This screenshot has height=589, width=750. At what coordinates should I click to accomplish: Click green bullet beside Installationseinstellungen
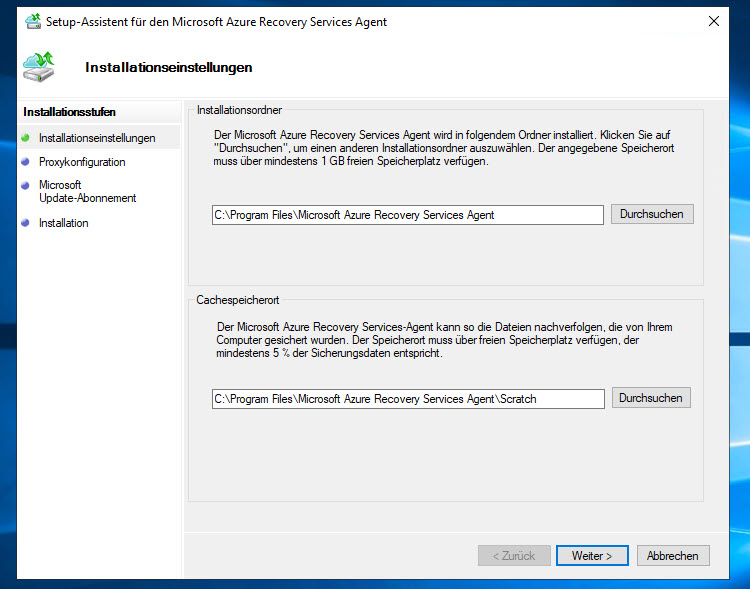26,138
